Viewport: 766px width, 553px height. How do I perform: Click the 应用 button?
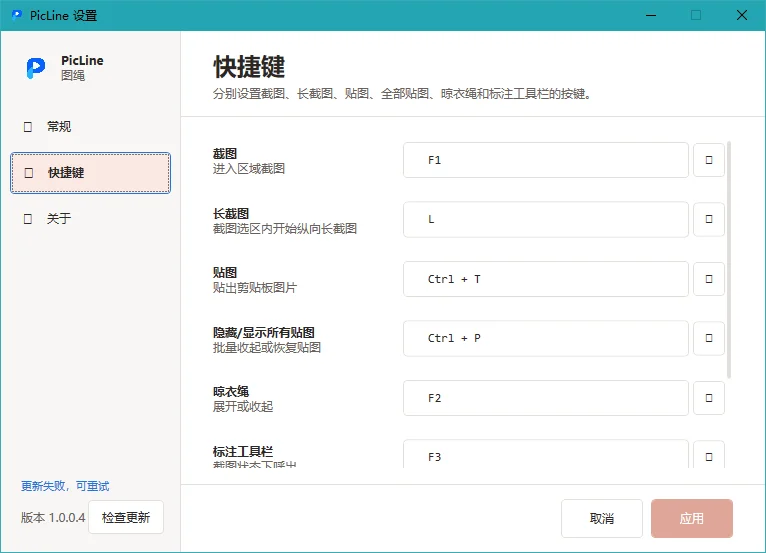(692, 518)
